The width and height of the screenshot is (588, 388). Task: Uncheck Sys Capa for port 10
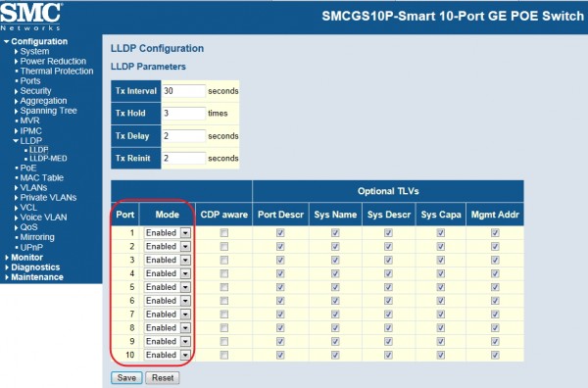click(x=441, y=355)
